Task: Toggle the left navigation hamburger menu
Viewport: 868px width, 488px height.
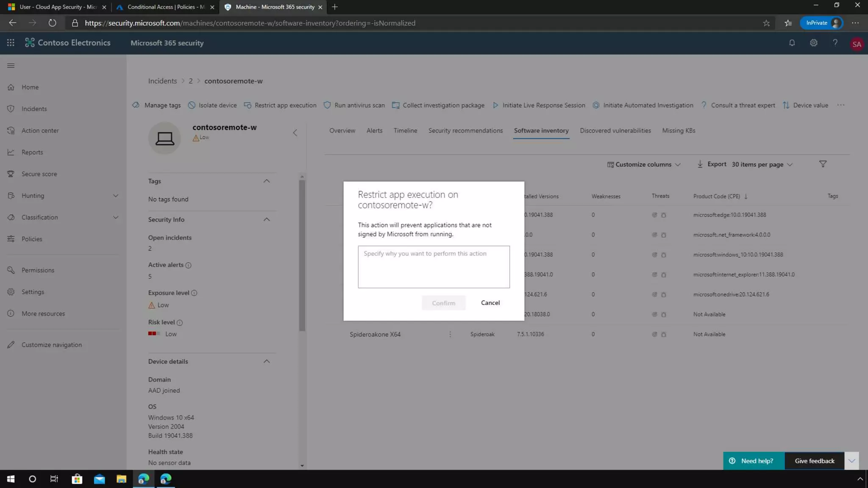Action: 11,65
